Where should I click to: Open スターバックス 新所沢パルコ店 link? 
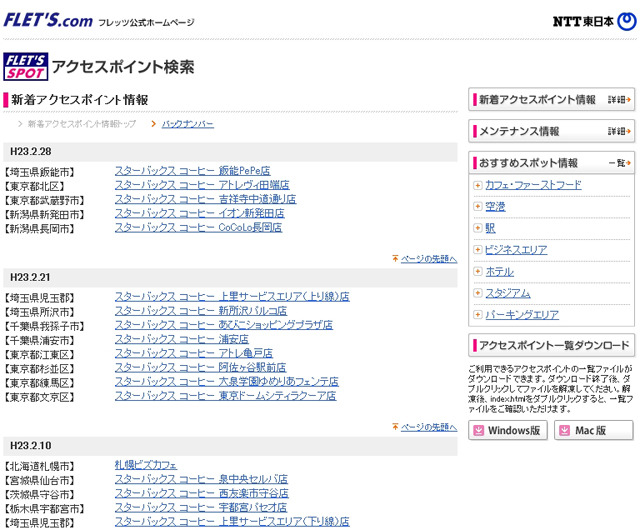click(201, 311)
